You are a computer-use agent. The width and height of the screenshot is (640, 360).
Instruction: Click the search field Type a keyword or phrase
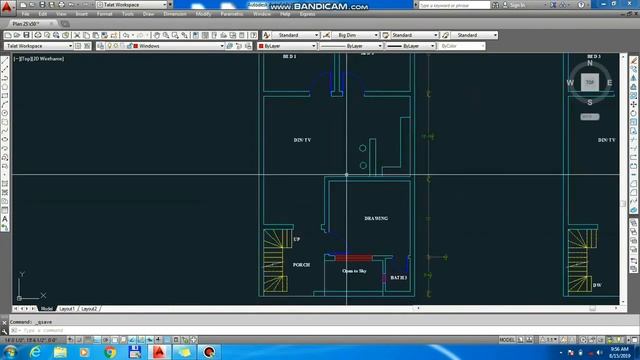pos(454,5)
